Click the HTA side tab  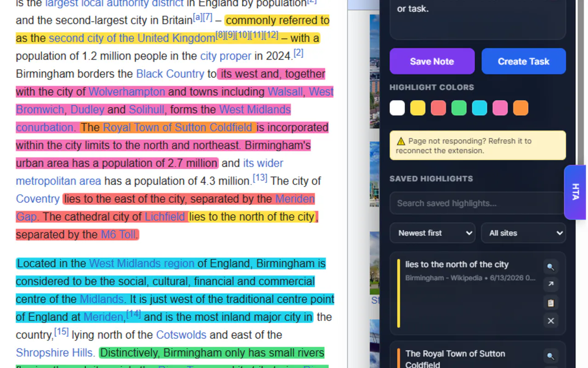[575, 192]
